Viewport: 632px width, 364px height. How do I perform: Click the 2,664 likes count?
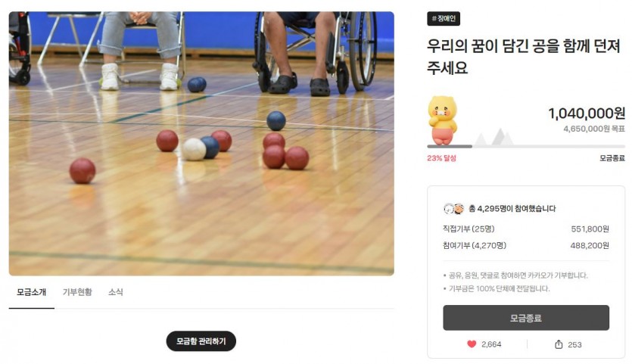coord(491,344)
